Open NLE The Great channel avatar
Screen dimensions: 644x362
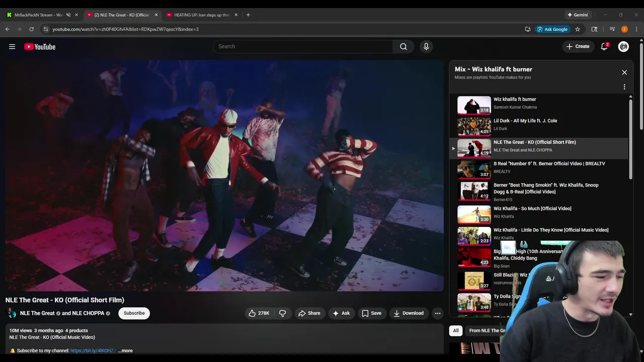[x=11, y=313]
